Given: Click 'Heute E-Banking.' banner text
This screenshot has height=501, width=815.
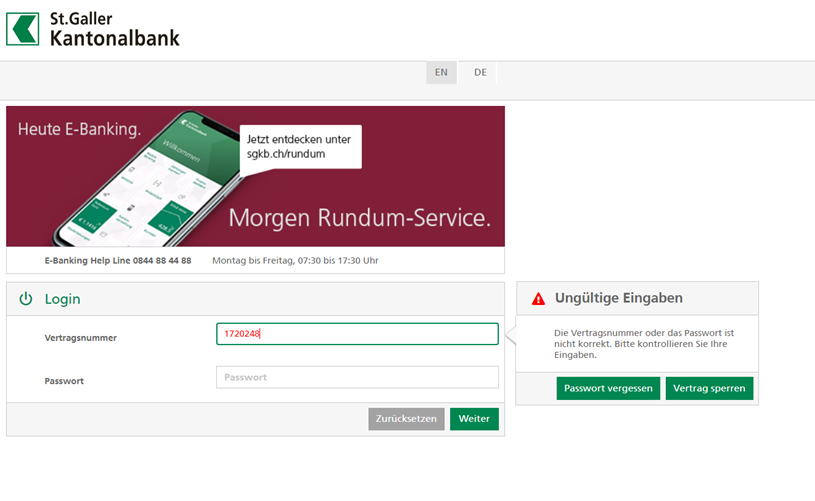Looking at the screenshot, I should click(79, 129).
